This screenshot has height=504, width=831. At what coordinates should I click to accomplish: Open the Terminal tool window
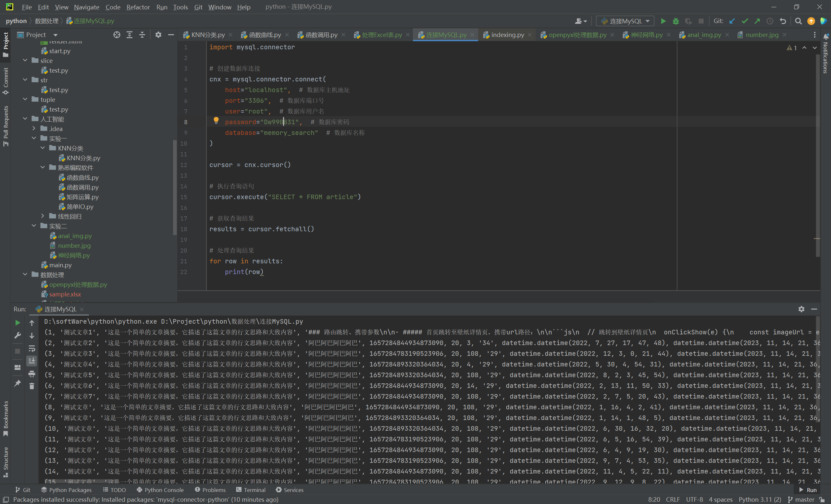point(251,490)
